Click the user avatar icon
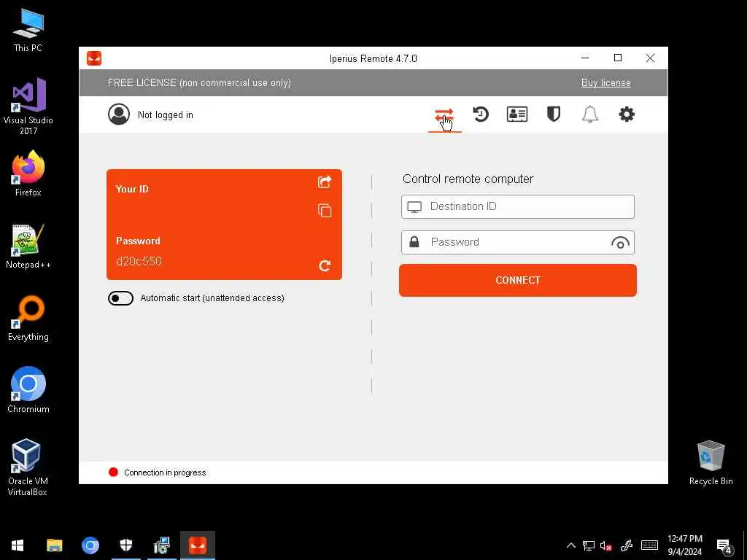This screenshot has height=560, width=747. point(119,114)
